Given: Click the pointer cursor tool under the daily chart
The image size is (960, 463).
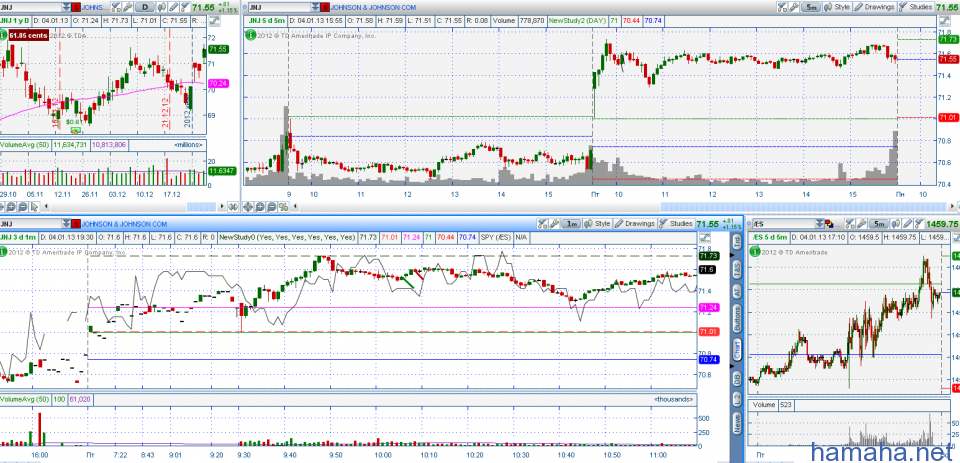Looking at the screenshot, I should [34, 207].
